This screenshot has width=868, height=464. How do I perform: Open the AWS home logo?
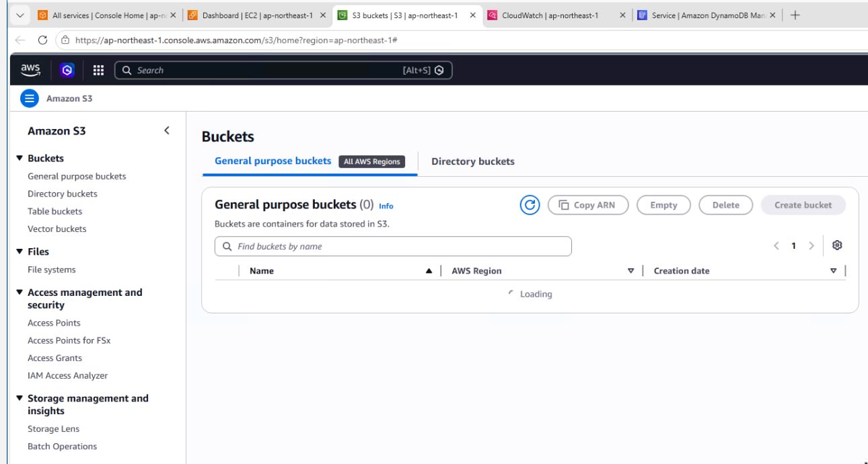click(30, 69)
